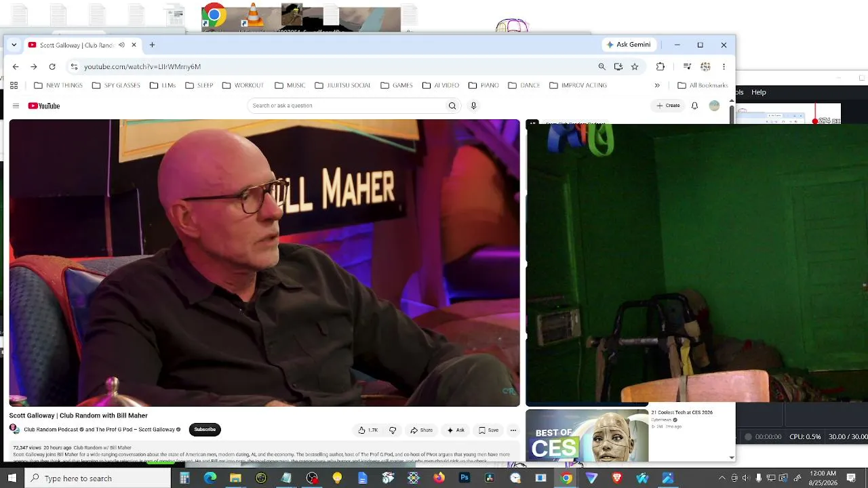868x488 pixels.
Task: Open Chrome media controls icon
Action: click(687, 66)
